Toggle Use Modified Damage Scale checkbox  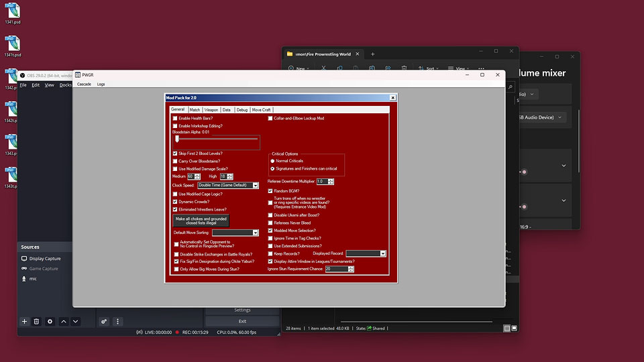pyautogui.click(x=175, y=169)
